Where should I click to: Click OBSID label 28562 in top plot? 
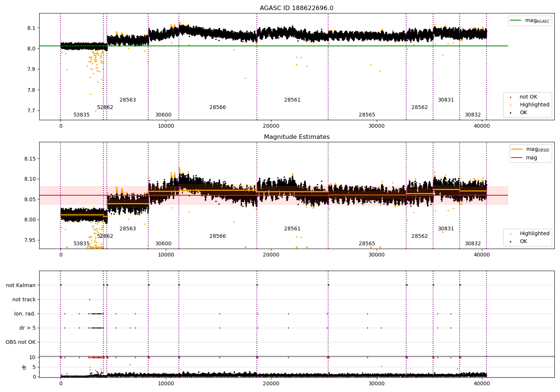(x=420, y=108)
